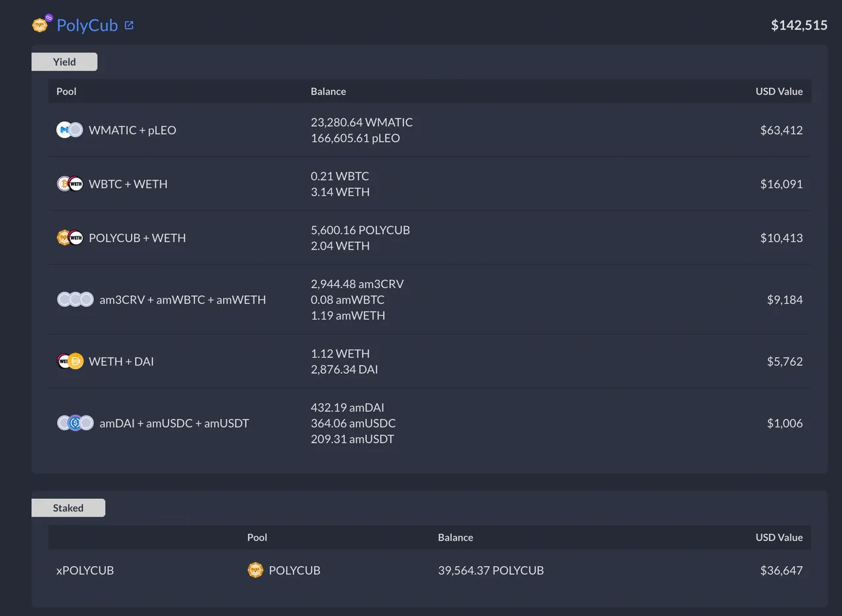Click the 1.12 WETH balance
Viewport: 842px width, 616px height.
click(340, 354)
